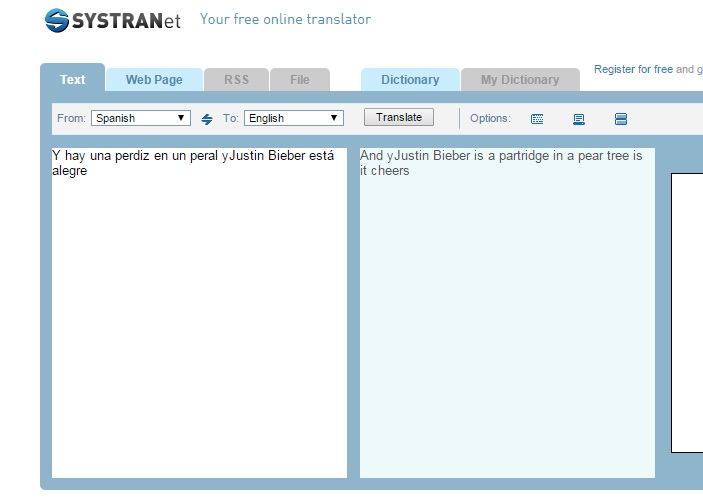Open the virtual keyboard option icon
The width and height of the screenshot is (703, 501).
point(537,119)
